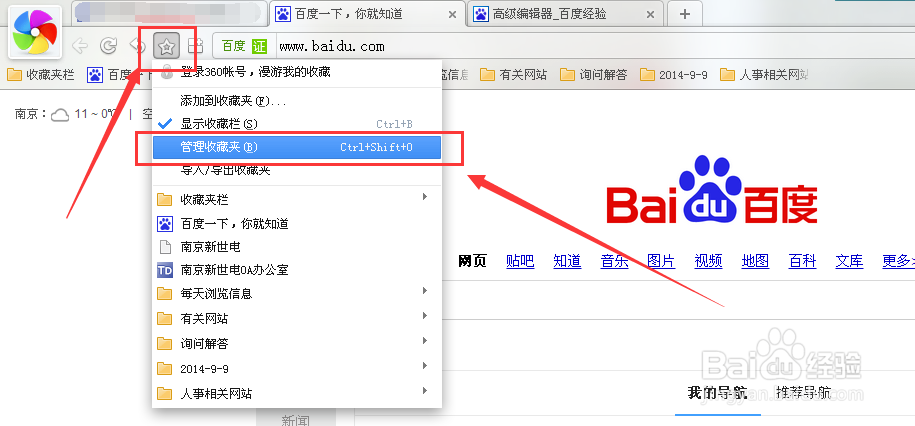Open 百度一下，你就知道 bookmark in dropdown

tap(296, 224)
